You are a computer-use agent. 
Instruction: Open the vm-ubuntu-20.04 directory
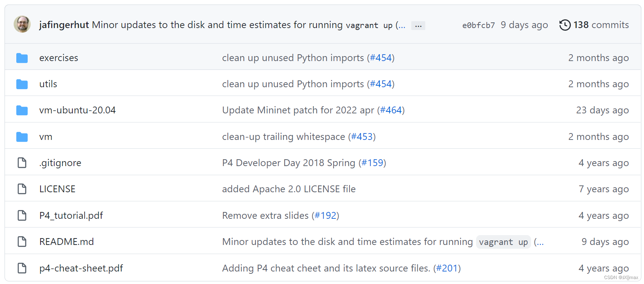pyautogui.click(x=77, y=110)
